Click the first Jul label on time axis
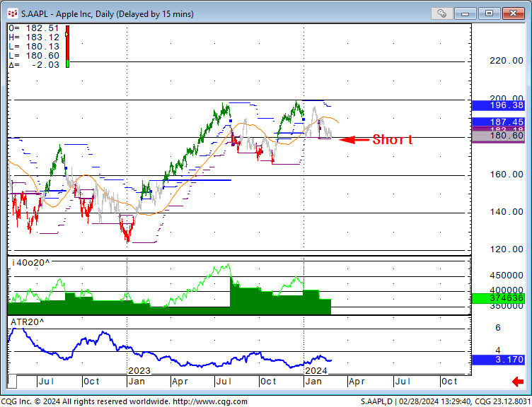Image resolution: width=532 pixels, height=407 pixels. coord(46,382)
